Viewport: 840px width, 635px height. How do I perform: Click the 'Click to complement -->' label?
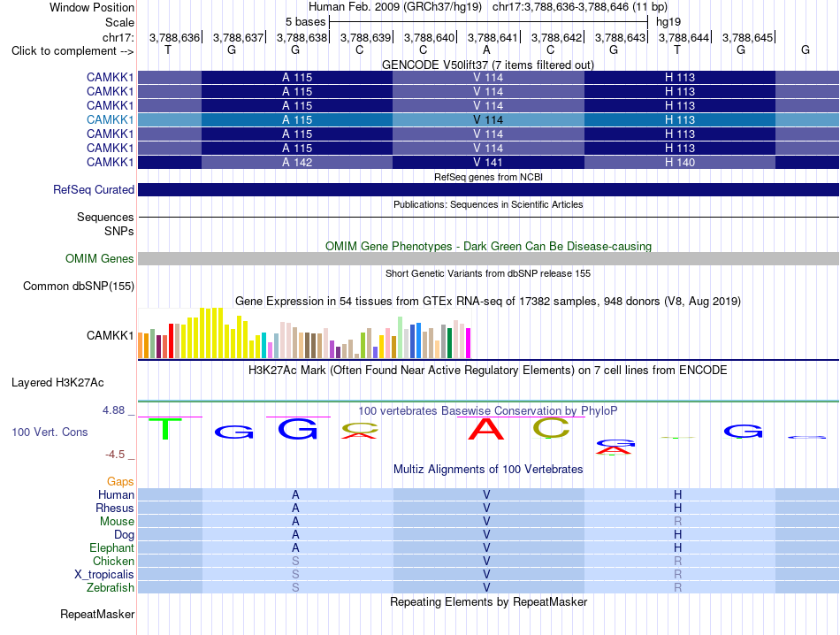tap(73, 51)
